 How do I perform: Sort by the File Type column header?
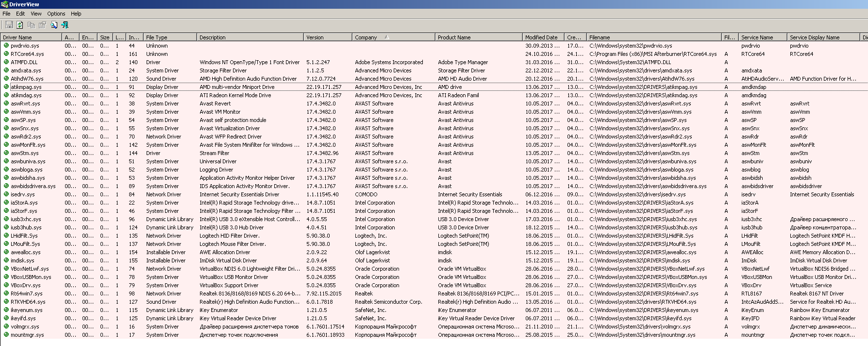tap(170, 37)
